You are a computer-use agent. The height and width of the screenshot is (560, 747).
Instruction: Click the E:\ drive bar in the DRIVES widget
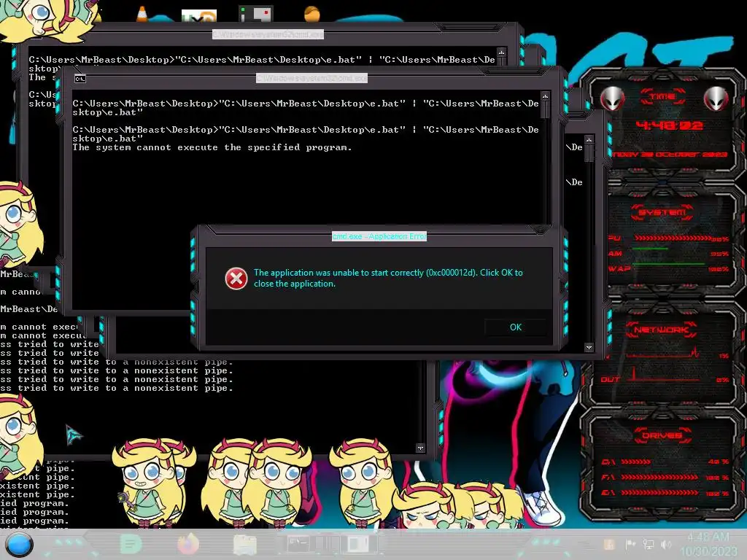[x=659, y=493]
